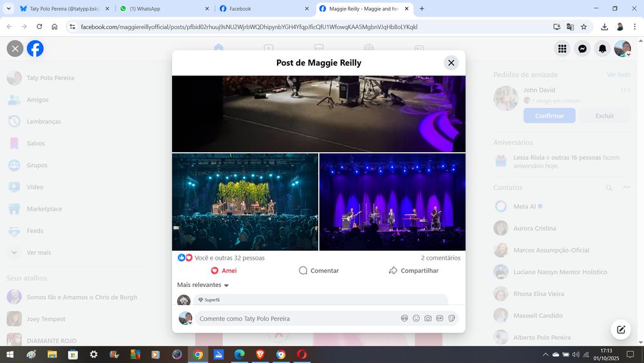Open the install app icon in address bar
The image size is (644, 363).
point(556,26)
